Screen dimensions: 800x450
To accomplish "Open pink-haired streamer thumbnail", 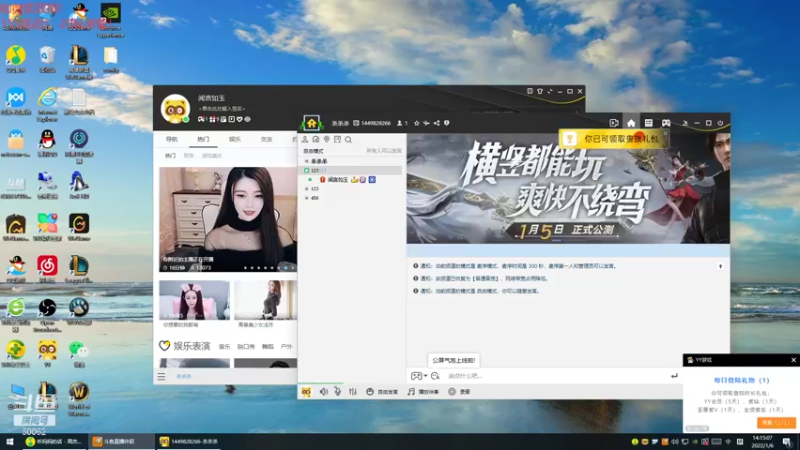I will (194, 300).
